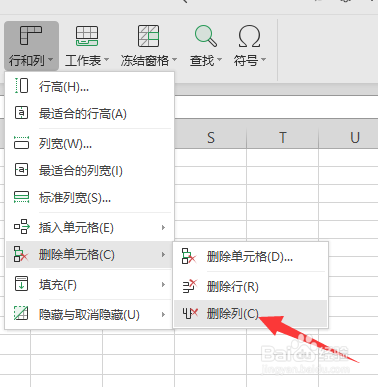Expand the 插入单元格(E) submenu arrow

(x=163, y=228)
